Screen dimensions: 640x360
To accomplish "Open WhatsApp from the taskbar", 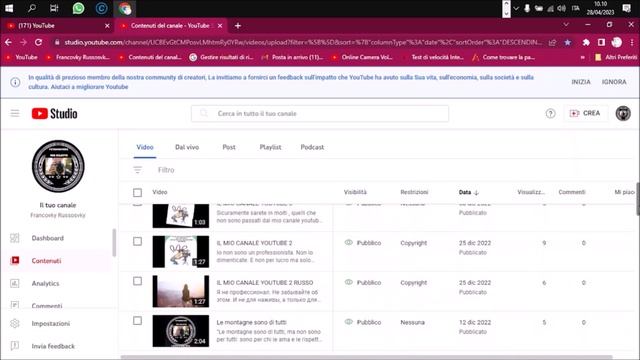I will (x=78, y=8).
